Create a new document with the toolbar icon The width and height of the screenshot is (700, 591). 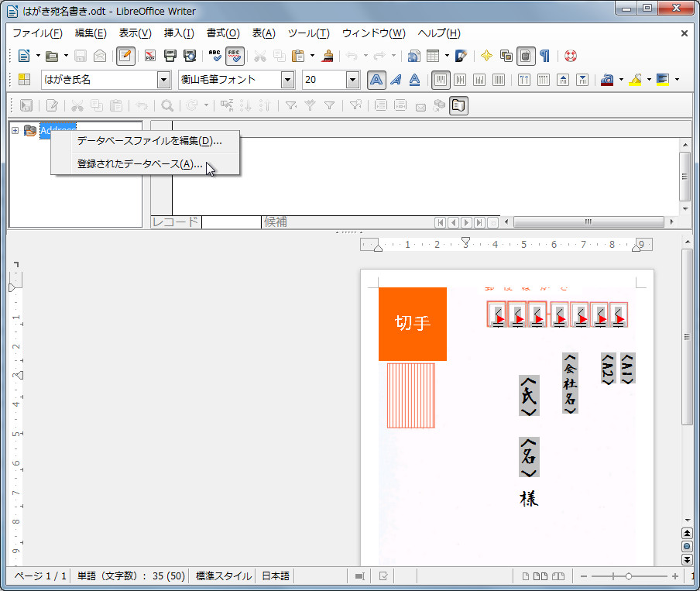point(24,56)
